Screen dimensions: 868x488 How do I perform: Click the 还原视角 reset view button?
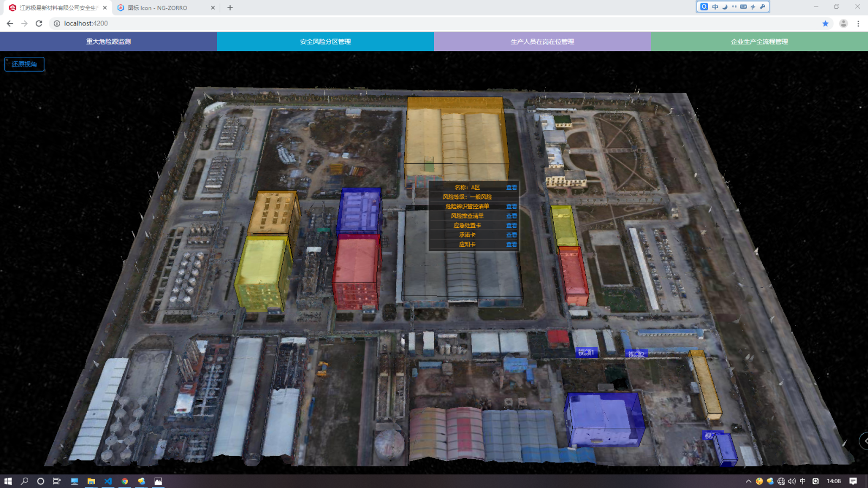point(24,64)
